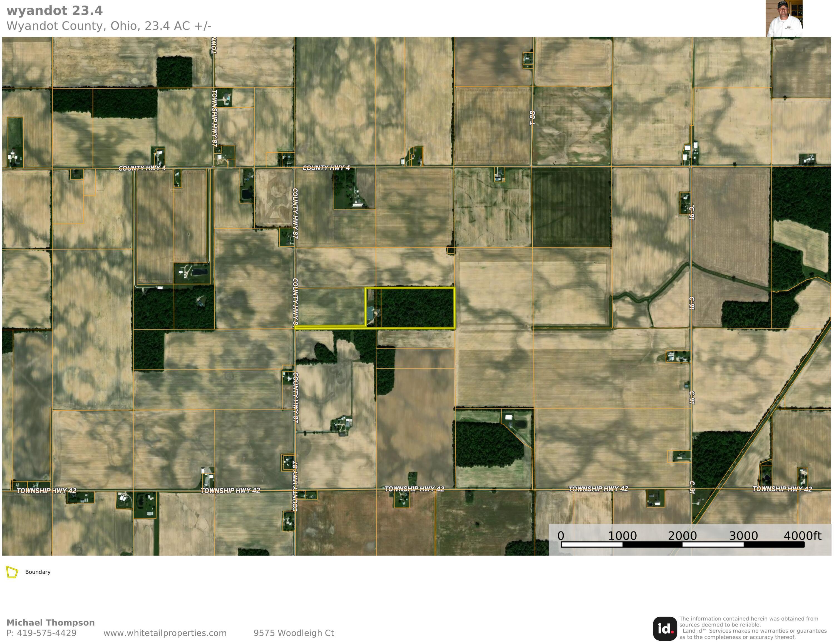Click the black-and-white map scale bar
Image resolution: width=834 pixels, height=644 pixels.
pyautogui.click(x=683, y=545)
